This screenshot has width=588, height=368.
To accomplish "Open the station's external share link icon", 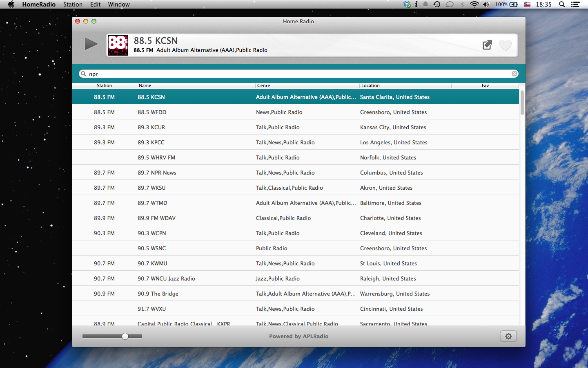I will pyautogui.click(x=487, y=45).
